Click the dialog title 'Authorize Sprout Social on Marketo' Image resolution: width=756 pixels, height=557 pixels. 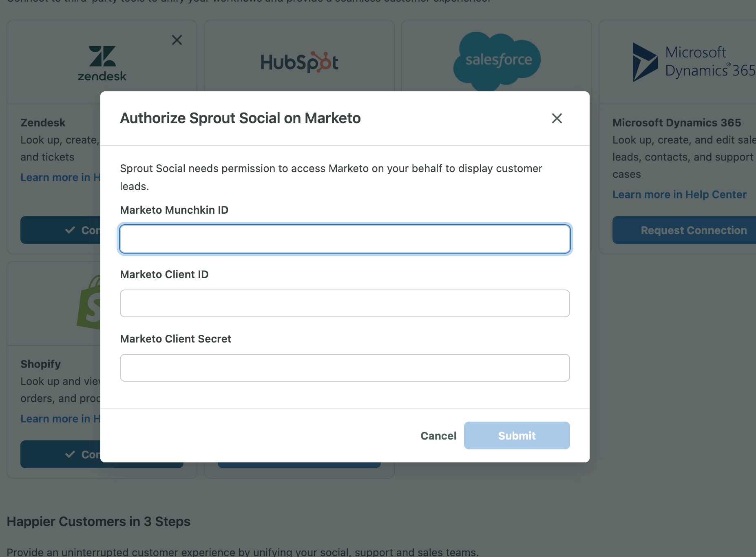[x=240, y=118]
